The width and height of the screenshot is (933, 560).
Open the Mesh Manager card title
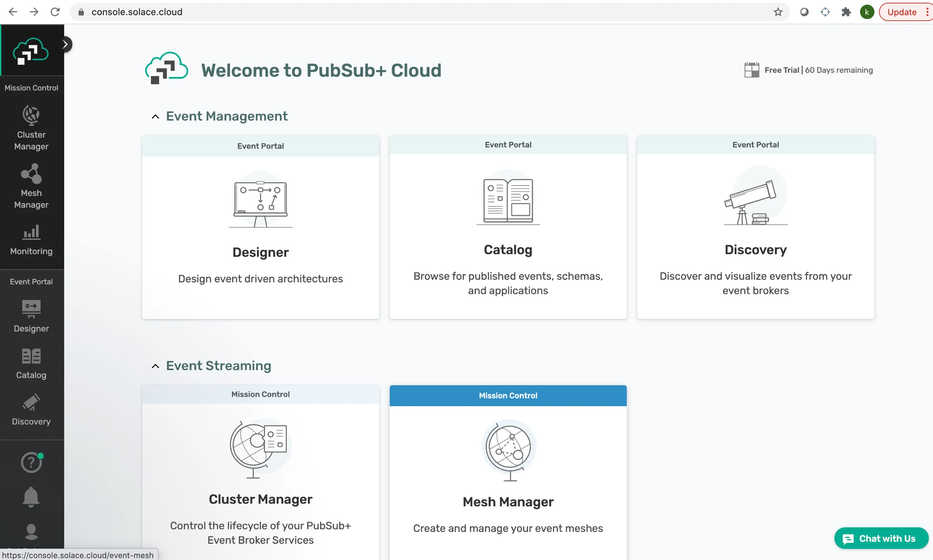[508, 502]
